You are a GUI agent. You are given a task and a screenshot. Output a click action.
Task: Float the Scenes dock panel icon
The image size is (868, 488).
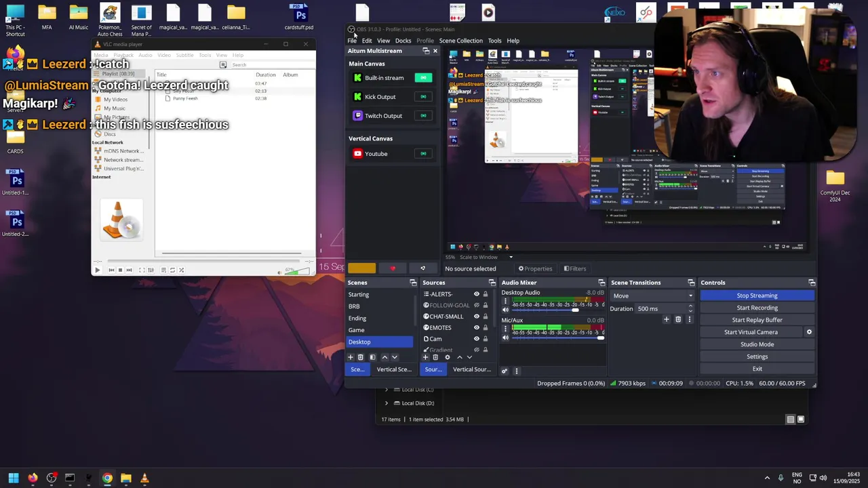413,283
